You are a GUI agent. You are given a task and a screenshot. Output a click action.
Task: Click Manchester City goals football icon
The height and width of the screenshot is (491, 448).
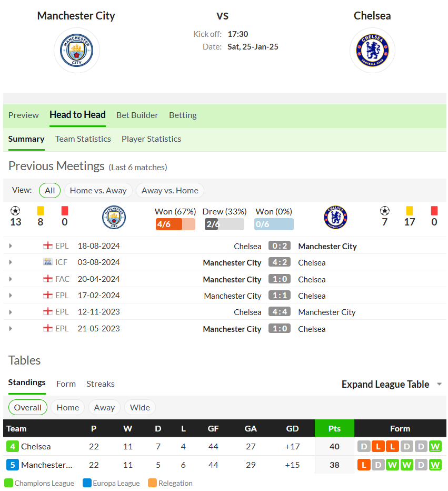[x=15, y=211]
